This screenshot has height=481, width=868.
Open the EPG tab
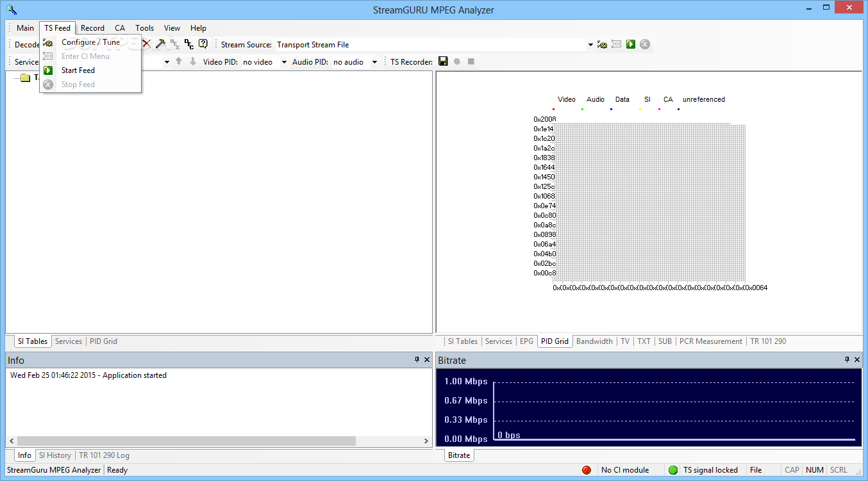(x=526, y=341)
